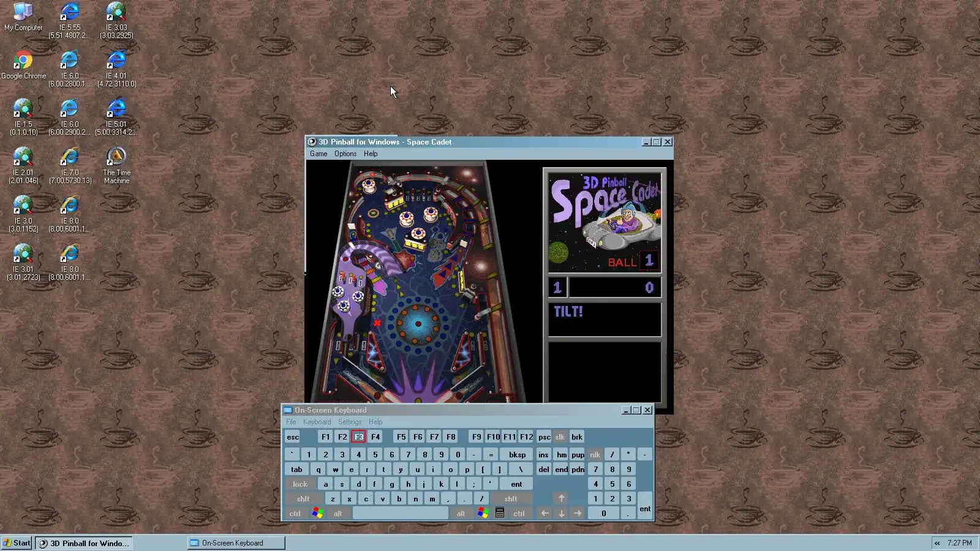Image resolution: width=980 pixels, height=551 pixels.
Task: Click the z key
Action: point(333,498)
